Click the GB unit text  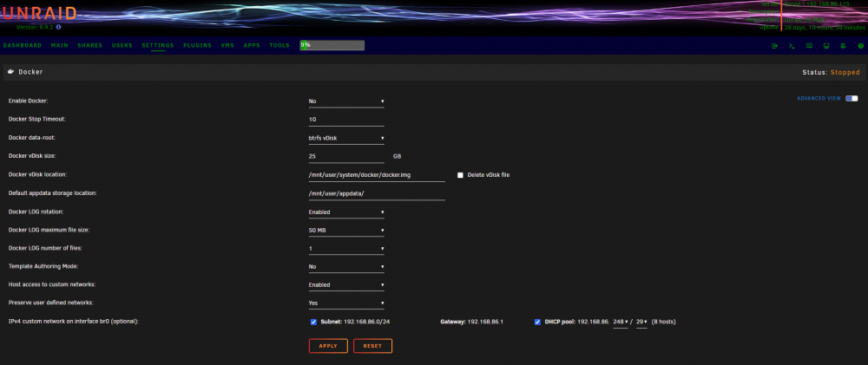[397, 157]
